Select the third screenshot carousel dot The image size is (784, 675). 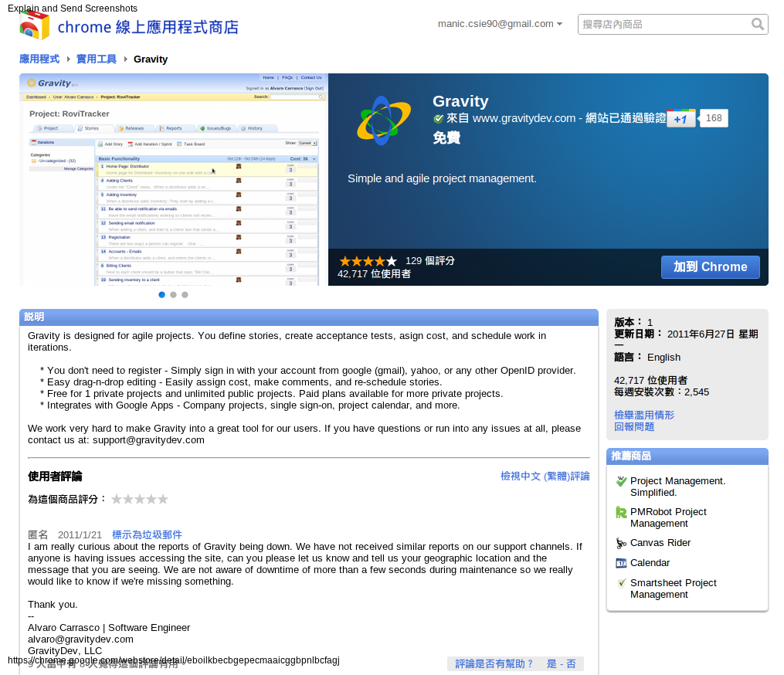[185, 295]
